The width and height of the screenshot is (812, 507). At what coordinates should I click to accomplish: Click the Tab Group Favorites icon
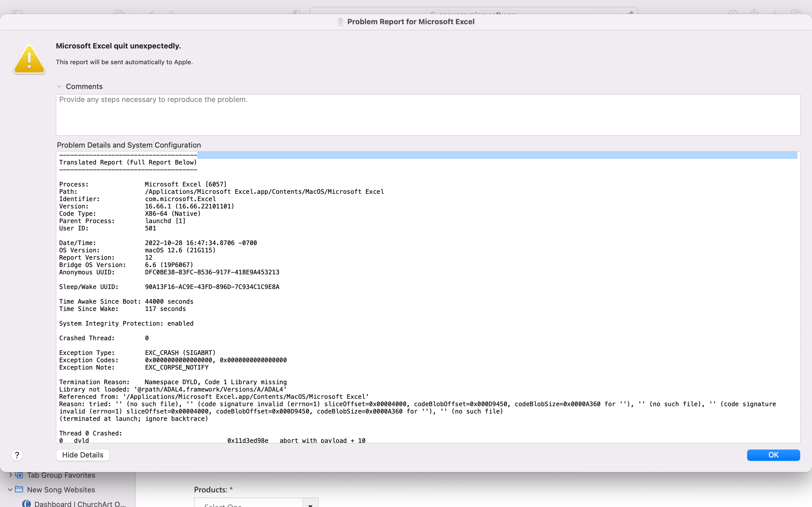[19, 475]
